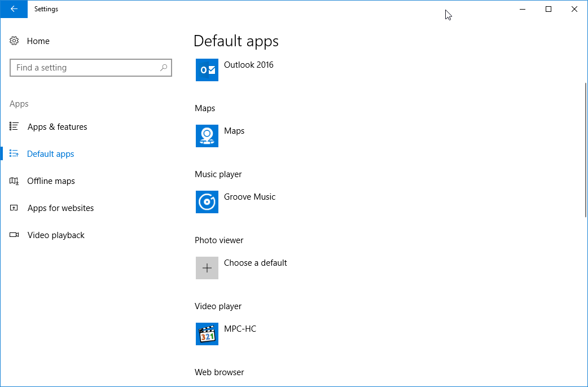Click the vertical scrollbar on the right
Viewport: 588px width, 387px height.
click(586, 149)
